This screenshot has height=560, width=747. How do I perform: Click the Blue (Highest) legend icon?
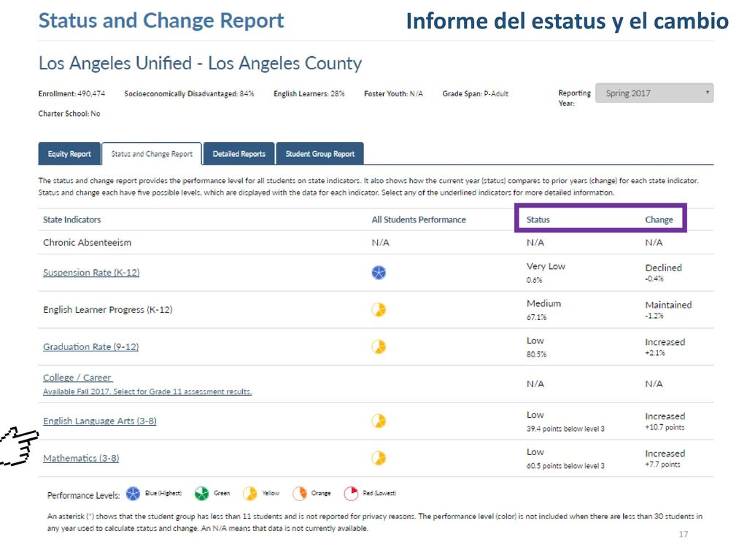(x=133, y=494)
